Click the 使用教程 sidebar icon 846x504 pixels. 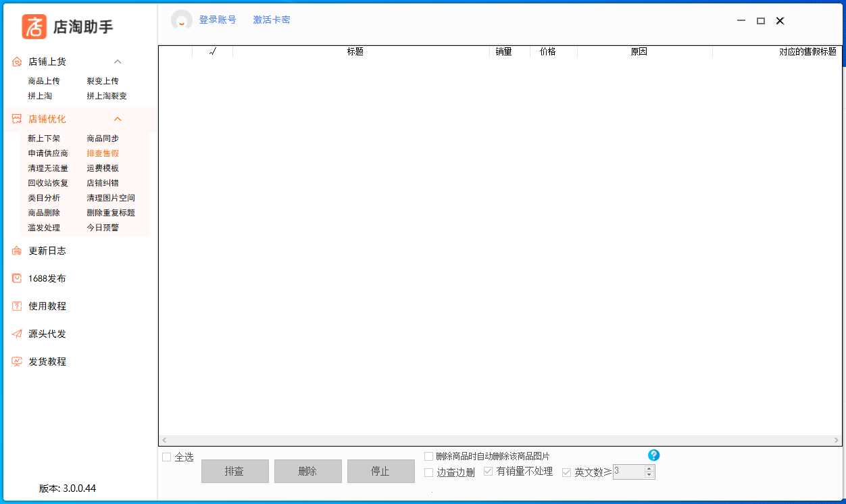point(17,306)
